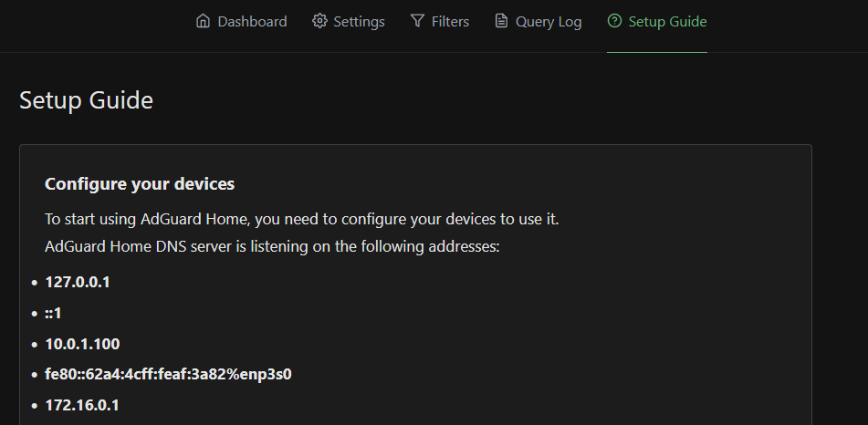Click the Filters funnel icon

click(x=417, y=21)
